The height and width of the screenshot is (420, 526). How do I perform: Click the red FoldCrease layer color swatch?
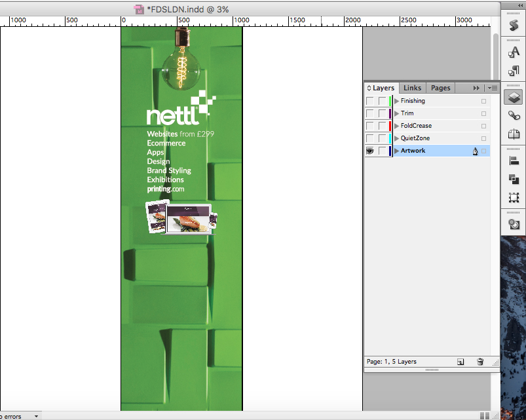pos(390,126)
